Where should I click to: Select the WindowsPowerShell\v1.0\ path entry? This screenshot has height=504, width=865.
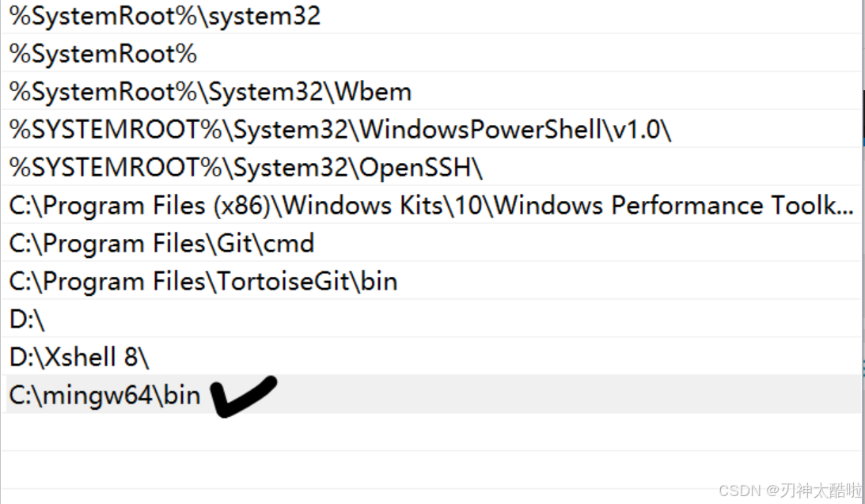coord(340,130)
